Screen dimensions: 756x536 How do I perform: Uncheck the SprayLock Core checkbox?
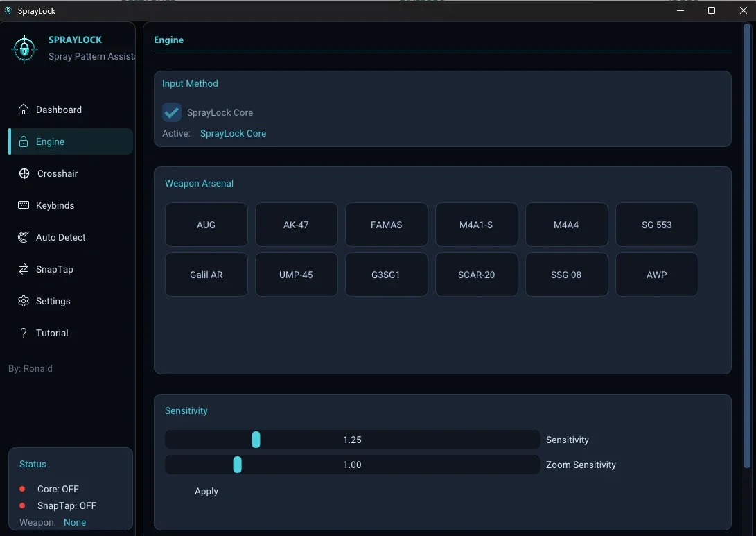tap(172, 112)
